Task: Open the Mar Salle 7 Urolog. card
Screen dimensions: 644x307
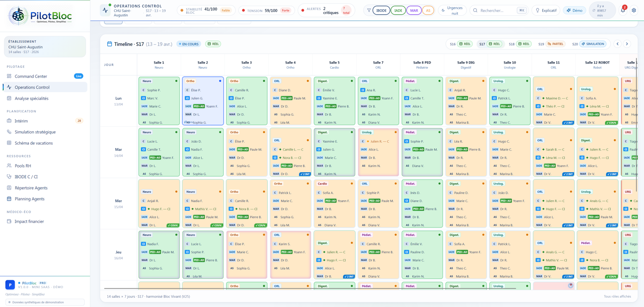Action: pyautogui.click(x=378, y=152)
